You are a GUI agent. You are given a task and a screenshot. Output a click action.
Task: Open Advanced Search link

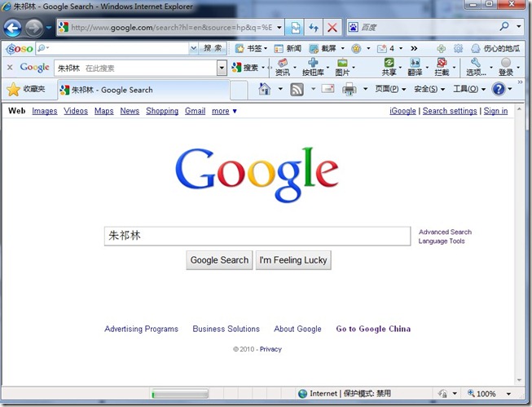pyautogui.click(x=445, y=232)
